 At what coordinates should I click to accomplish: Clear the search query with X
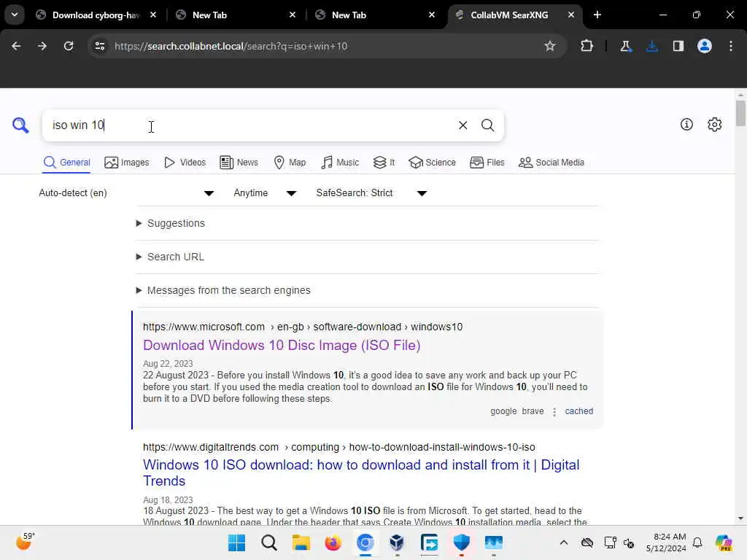click(x=462, y=125)
